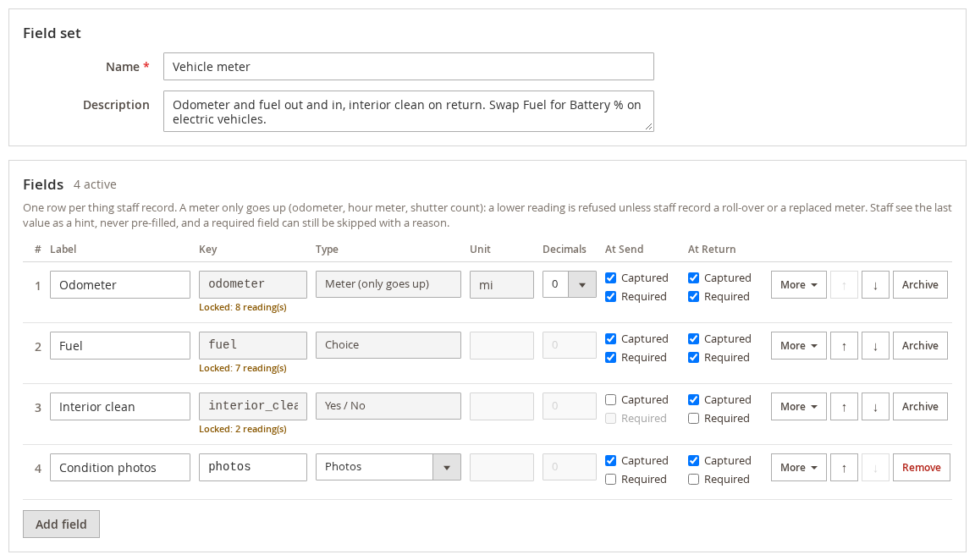Edit the Condition photos label field
975x560 pixels.
tap(120, 468)
